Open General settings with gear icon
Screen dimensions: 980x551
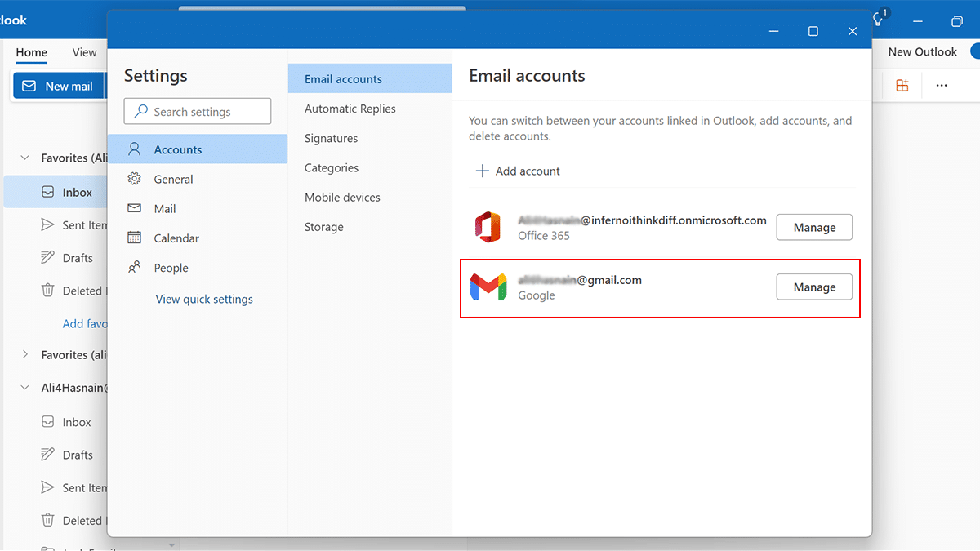(x=173, y=180)
